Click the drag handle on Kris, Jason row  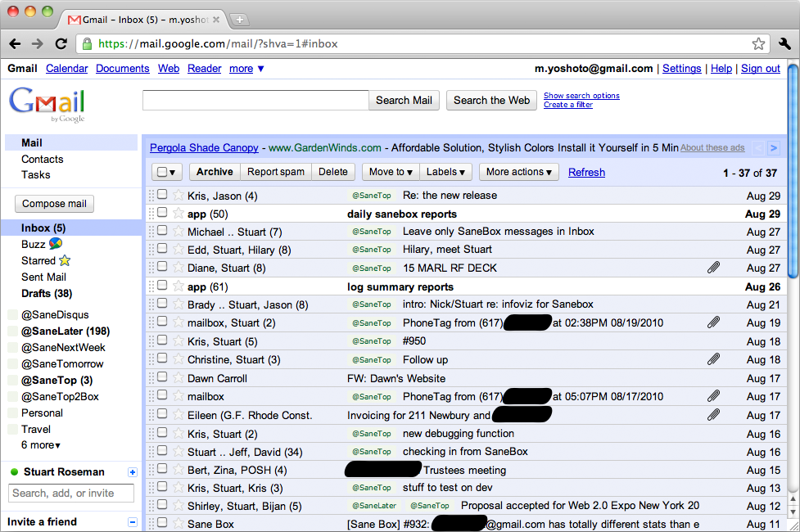[x=151, y=196]
